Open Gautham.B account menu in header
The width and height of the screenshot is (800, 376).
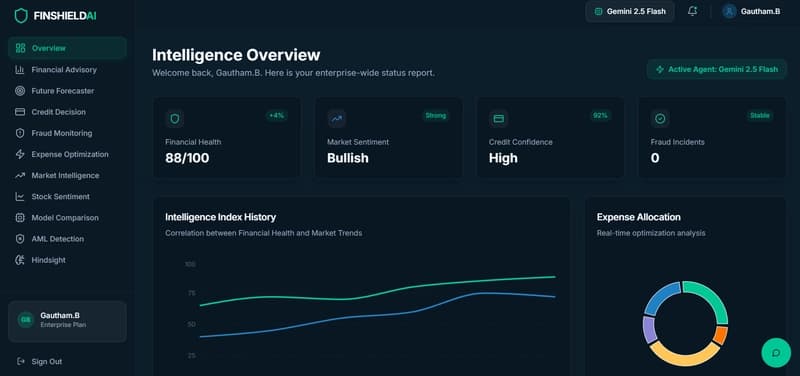point(752,11)
